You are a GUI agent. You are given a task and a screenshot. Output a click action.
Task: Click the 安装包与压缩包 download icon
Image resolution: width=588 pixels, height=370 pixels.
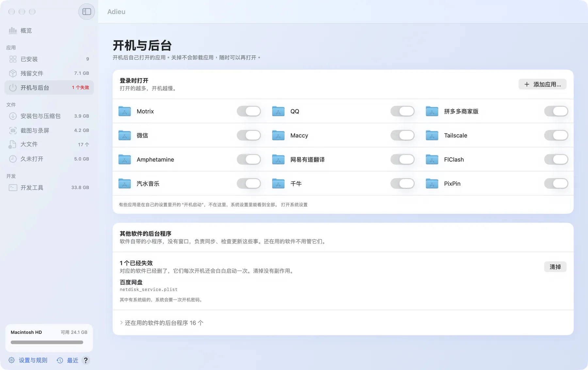[13, 116]
